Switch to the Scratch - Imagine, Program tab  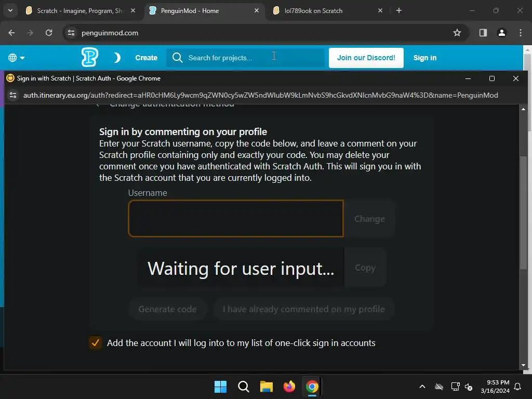click(81, 10)
